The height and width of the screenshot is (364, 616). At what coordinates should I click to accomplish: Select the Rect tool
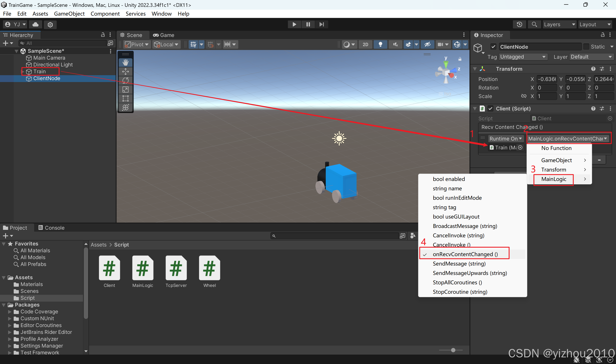click(126, 98)
